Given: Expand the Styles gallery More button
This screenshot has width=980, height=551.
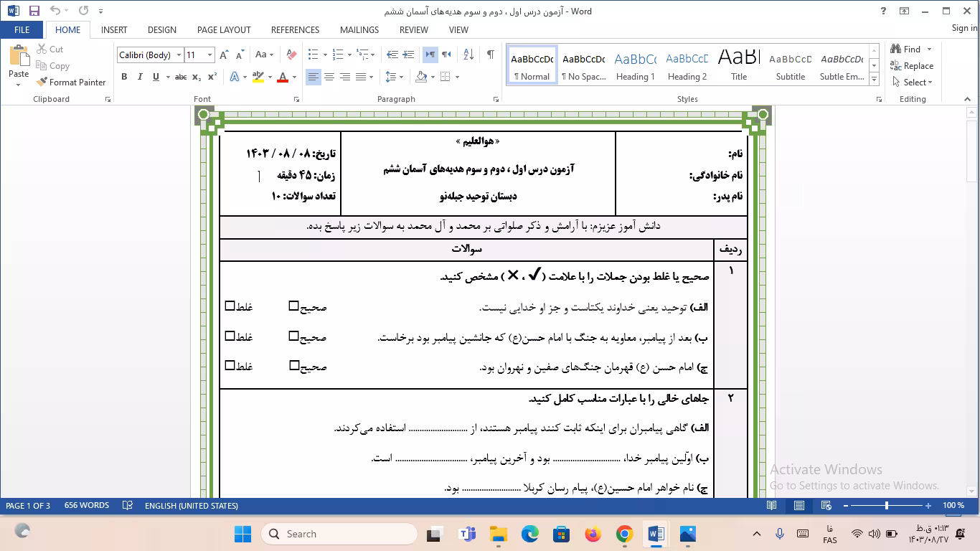Looking at the screenshot, I should [874, 80].
